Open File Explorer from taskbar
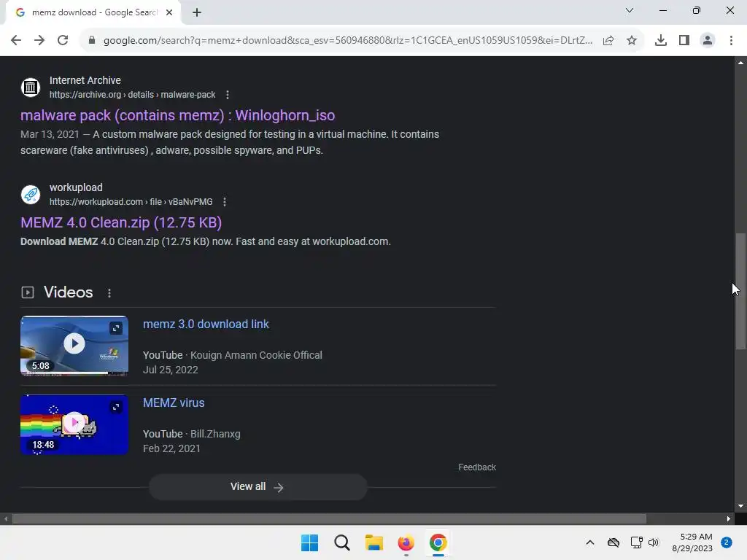The image size is (747, 560). tap(374, 542)
